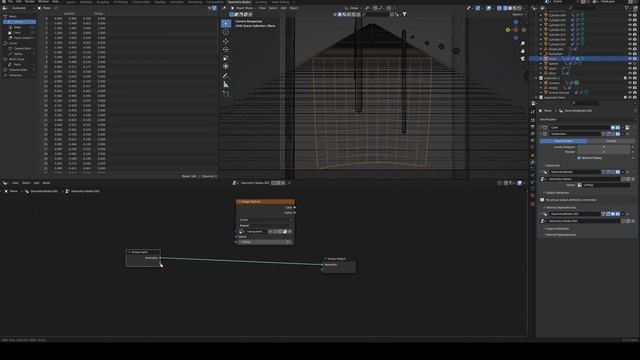The width and height of the screenshot is (640, 360).
Task: Adjust the Levels Viewport slider
Action: pos(604,147)
